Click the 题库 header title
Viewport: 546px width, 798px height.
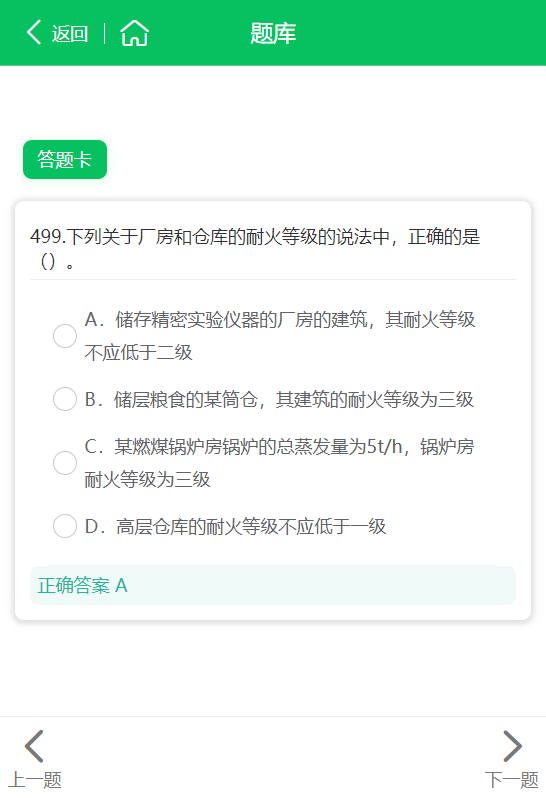273,34
